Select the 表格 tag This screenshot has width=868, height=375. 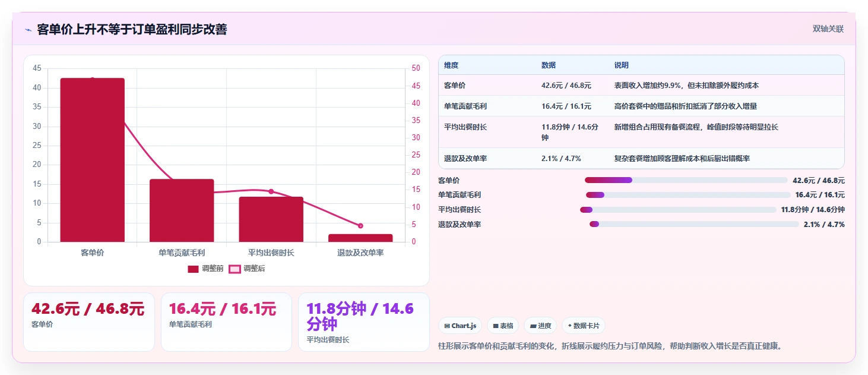pyautogui.click(x=503, y=326)
